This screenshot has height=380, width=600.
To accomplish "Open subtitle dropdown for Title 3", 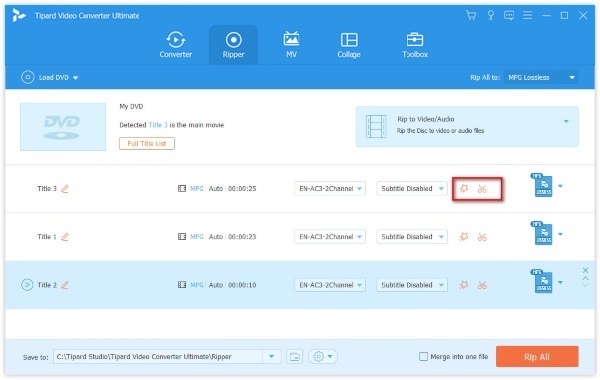I will point(412,189).
